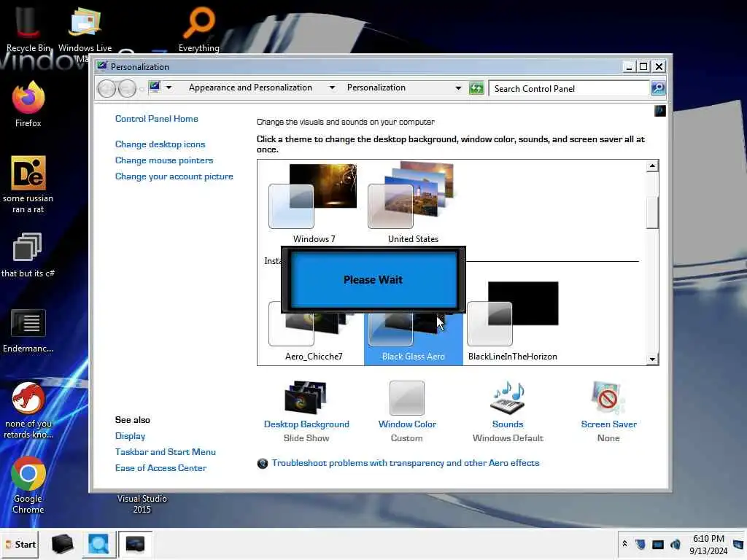
Task: Expand the Appearance and Personalization breadcrumb arrow
Action: pyautogui.click(x=332, y=87)
